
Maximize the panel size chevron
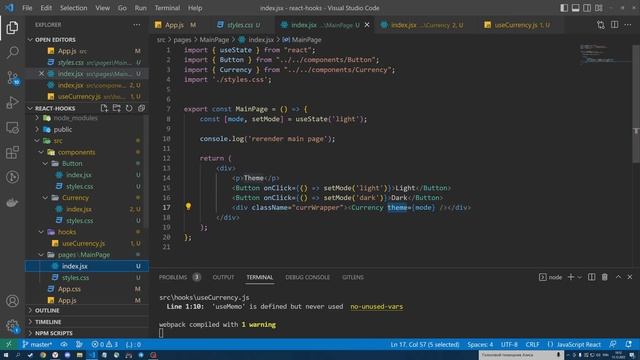click(x=618, y=277)
